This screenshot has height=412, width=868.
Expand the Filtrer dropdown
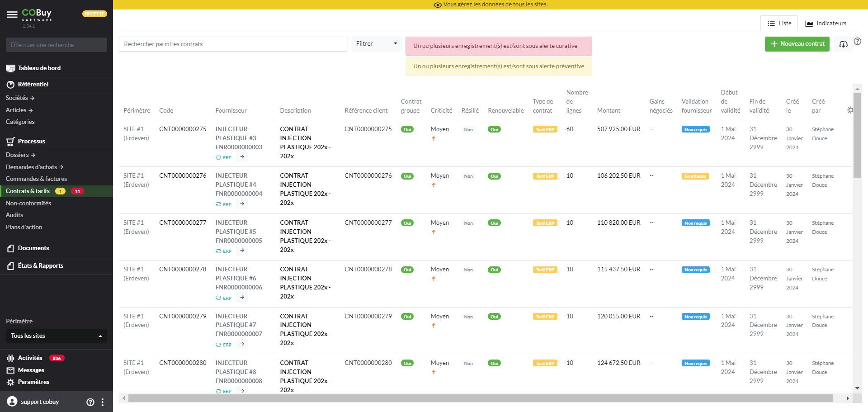pyautogui.click(x=376, y=44)
